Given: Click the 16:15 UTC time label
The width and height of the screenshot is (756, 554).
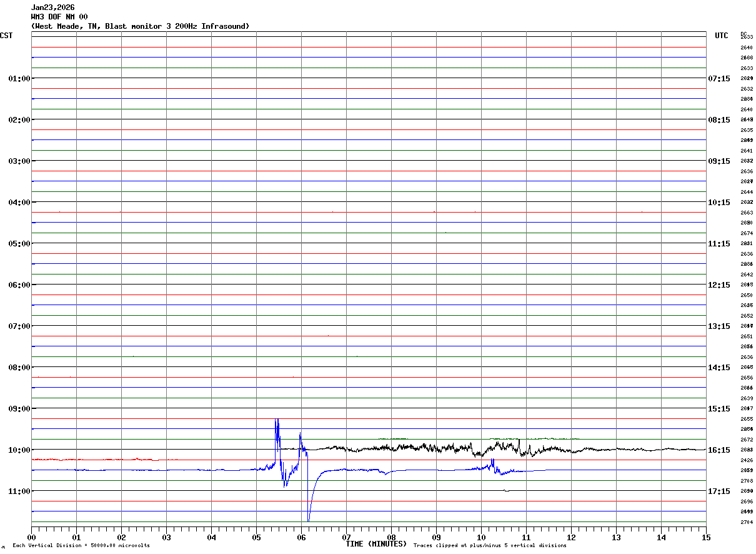Looking at the screenshot, I should (719, 450).
